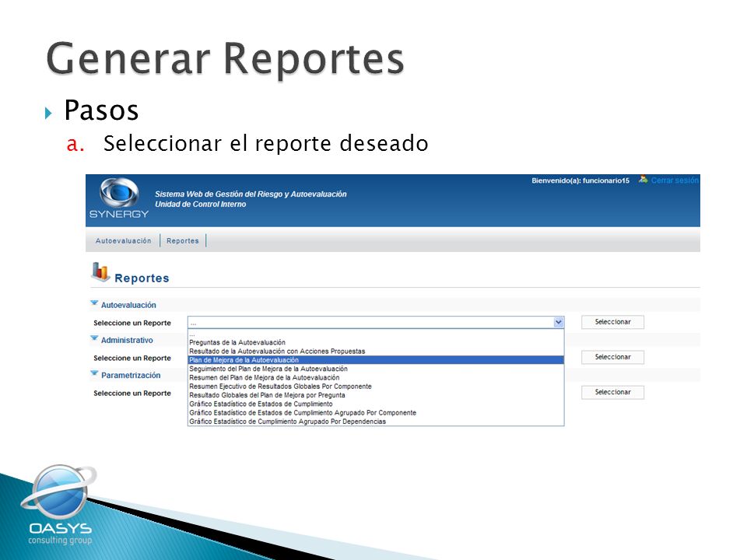Click the Reportes bar chart icon
This screenshot has height=560, width=747.
click(100, 272)
